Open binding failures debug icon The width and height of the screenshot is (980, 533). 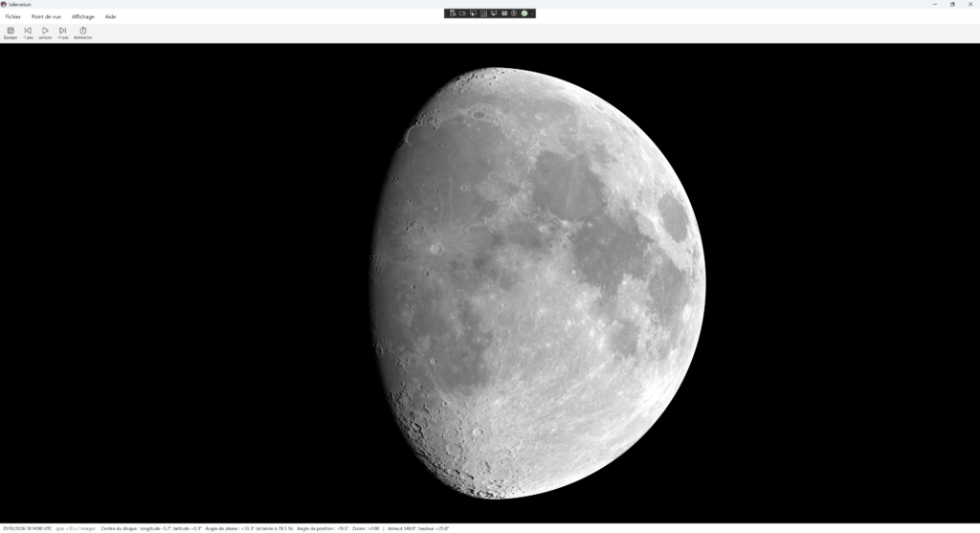(504, 13)
